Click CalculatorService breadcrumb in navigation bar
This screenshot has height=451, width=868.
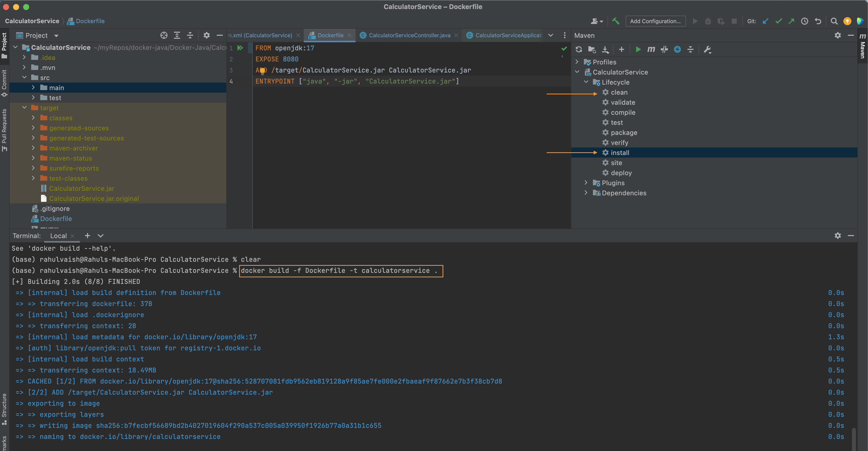(x=32, y=21)
